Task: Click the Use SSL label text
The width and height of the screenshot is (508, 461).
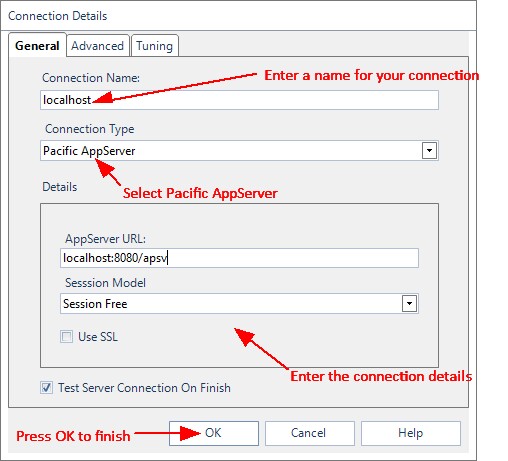Action: point(98,337)
